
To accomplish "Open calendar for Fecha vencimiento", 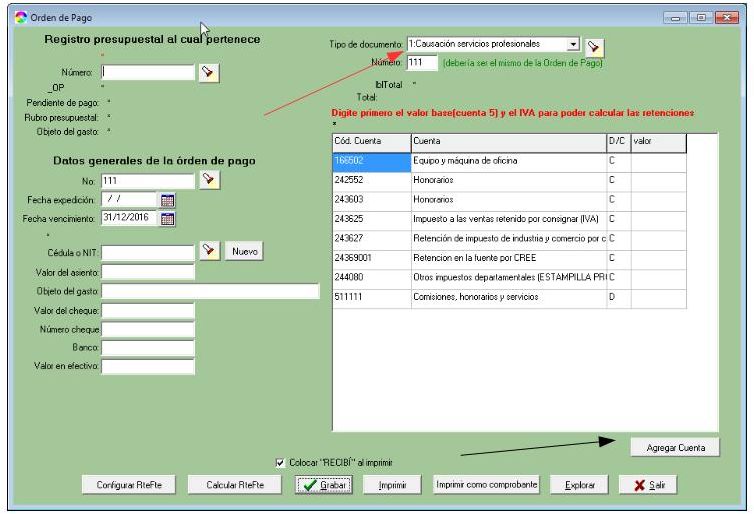I will click(167, 219).
